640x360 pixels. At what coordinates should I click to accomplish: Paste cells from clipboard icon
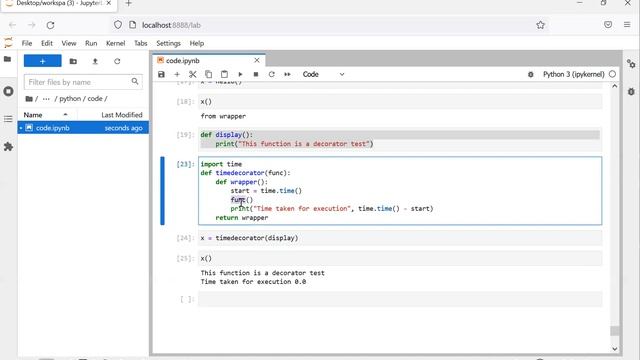(224, 74)
